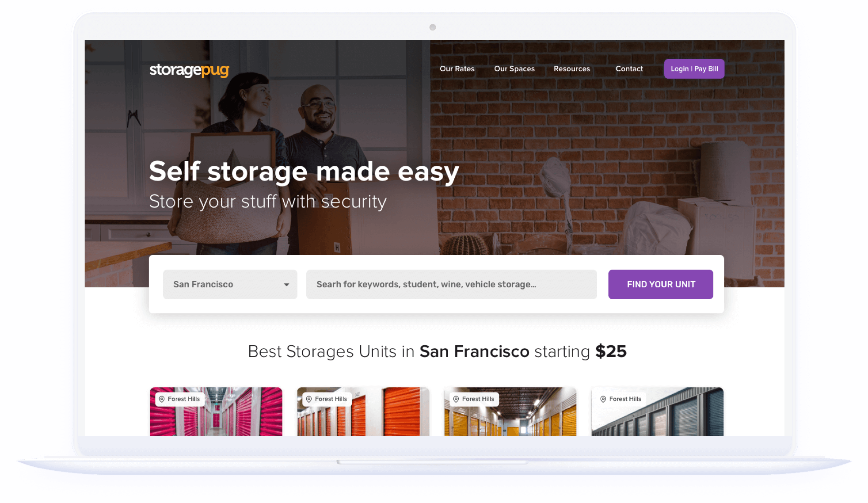Screen dimensions: 868x503
Task: Expand the city selector chevron
Action: tap(286, 284)
